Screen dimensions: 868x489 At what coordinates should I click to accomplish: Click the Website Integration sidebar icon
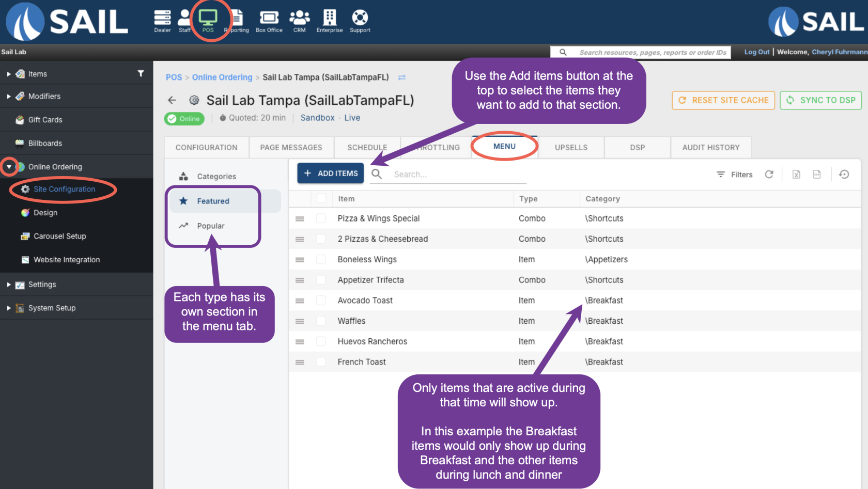pos(25,260)
